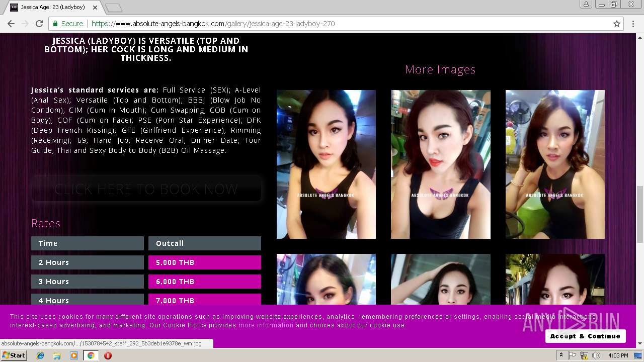Select the 'Jessica Age: 23 (Ladyboy)' tab
This screenshot has width=644, height=362.
coord(53,8)
